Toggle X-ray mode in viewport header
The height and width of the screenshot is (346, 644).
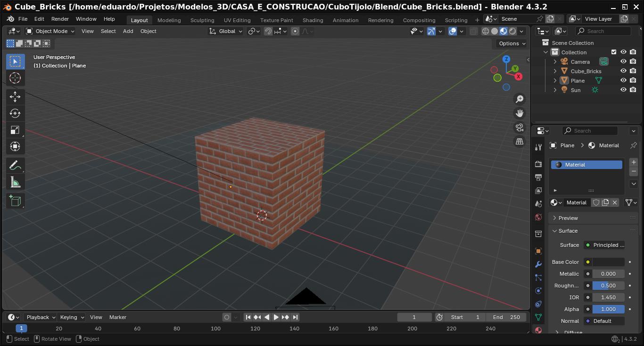click(x=473, y=31)
